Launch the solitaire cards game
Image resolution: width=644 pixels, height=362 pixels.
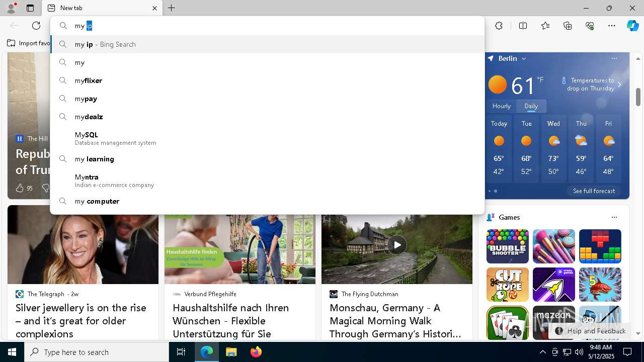pyautogui.click(x=508, y=322)
